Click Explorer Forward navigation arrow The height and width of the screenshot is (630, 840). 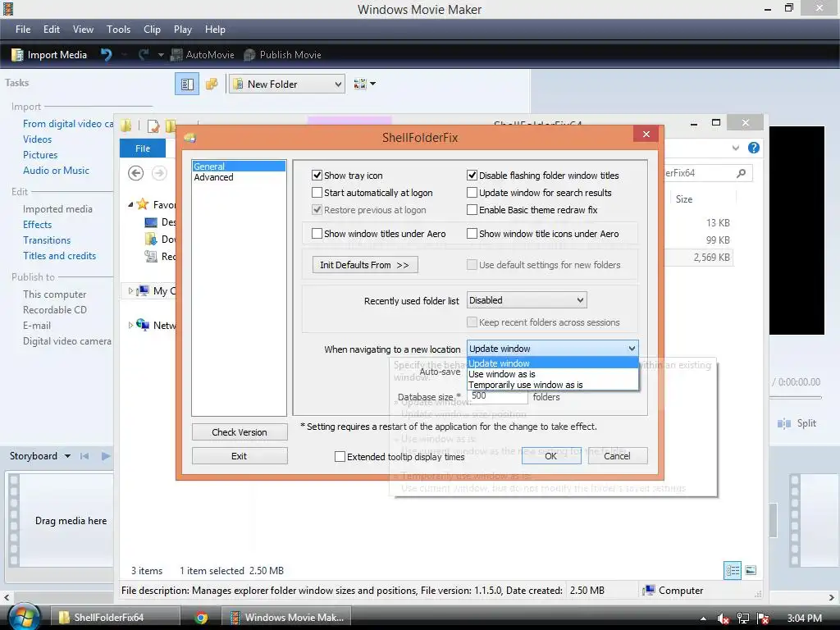(159, 173)
